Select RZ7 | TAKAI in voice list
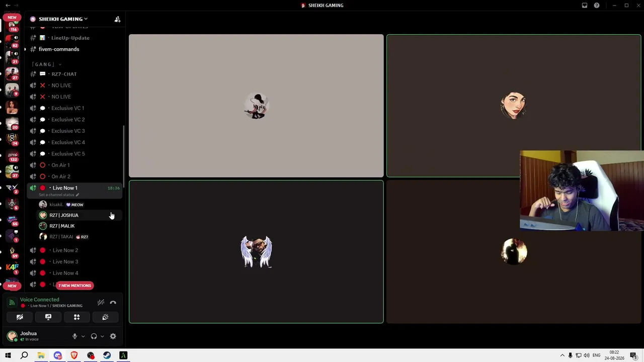 click(x=79, y=237)
